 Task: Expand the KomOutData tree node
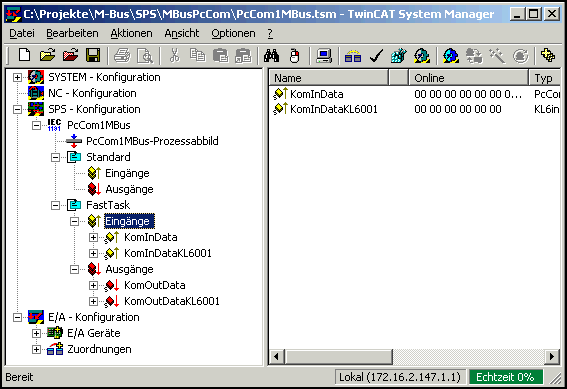tap(93, 286)
